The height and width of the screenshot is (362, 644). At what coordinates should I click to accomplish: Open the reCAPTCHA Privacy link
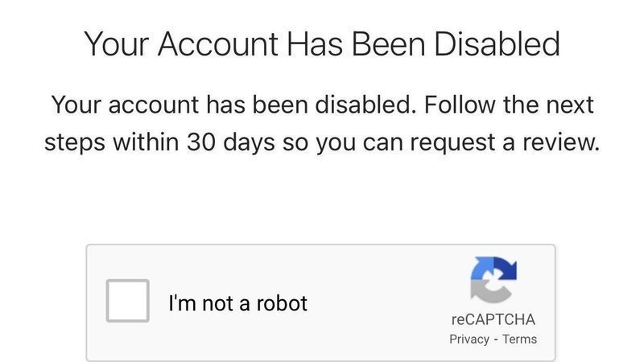coord(469,339)
